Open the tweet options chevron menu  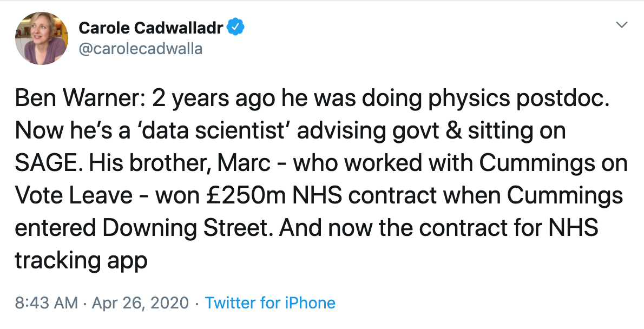tap(622, 25)
